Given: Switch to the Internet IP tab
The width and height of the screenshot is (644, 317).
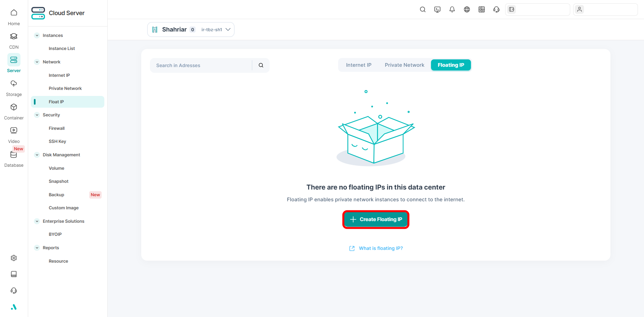Looking at the screenshot, I should point(359,65).
